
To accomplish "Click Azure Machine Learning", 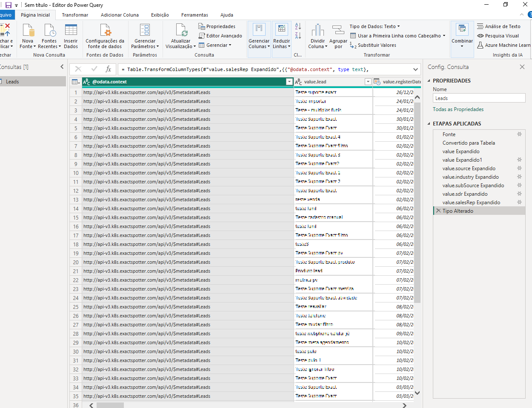I will pos(504,45).
